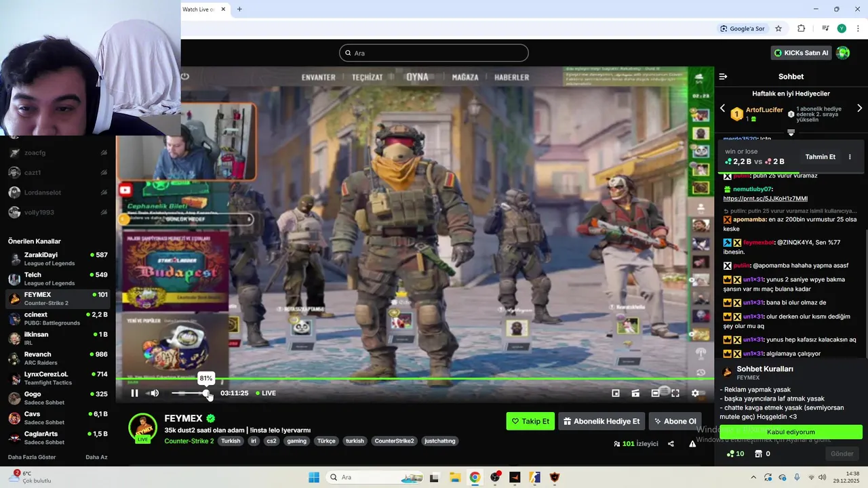The height and width of the screenshot is (488, 868).
Task: Mute the stream audio speaker icon
Action: coord(155,393)
